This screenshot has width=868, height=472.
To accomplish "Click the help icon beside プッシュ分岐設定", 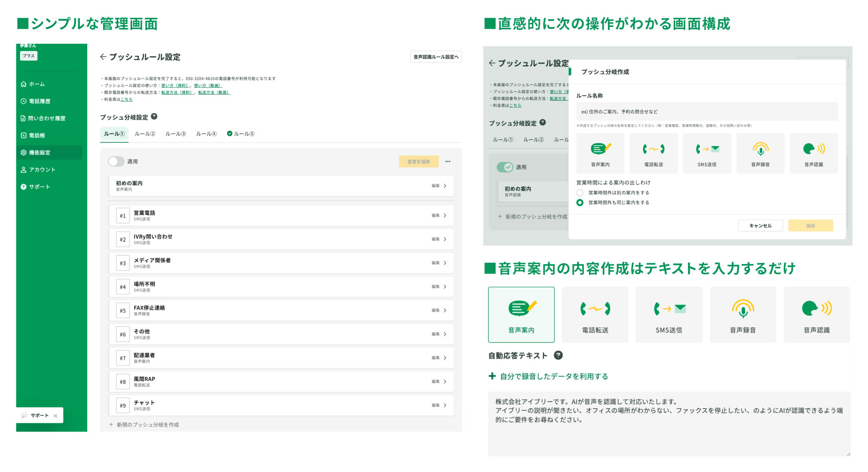I will tap(154, 116).
